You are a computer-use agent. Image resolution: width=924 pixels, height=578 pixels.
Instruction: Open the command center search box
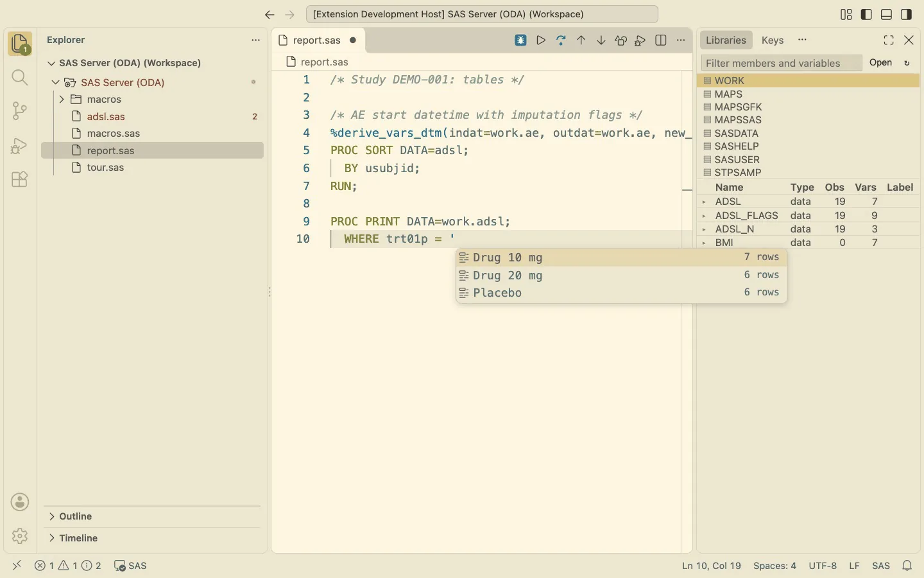point(482,14)
